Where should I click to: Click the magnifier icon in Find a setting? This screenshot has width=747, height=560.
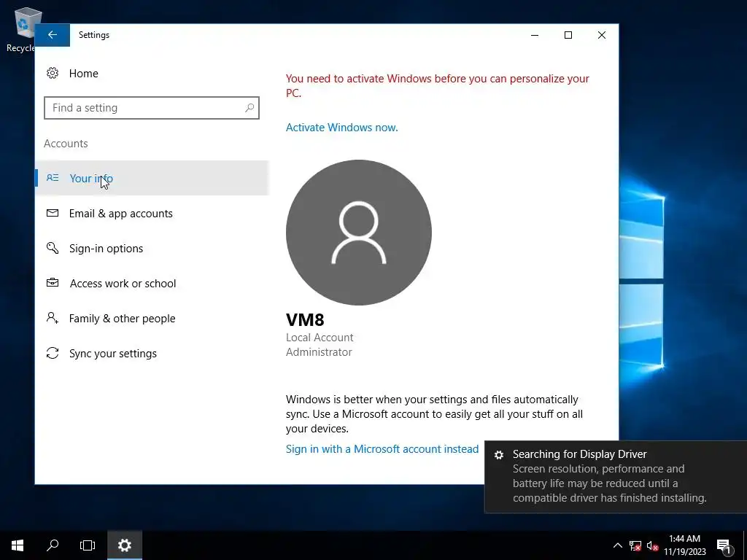pyautogui.click(x=249, y=108)
